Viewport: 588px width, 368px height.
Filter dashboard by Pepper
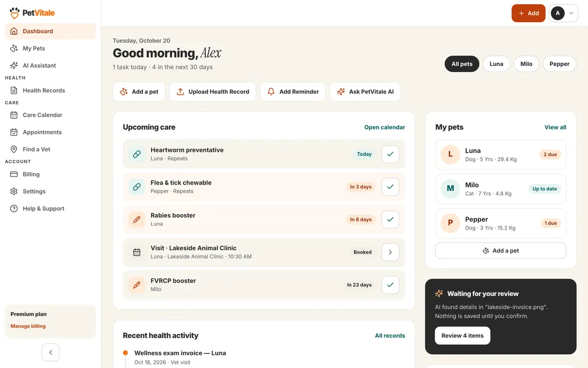coord(559,64)
